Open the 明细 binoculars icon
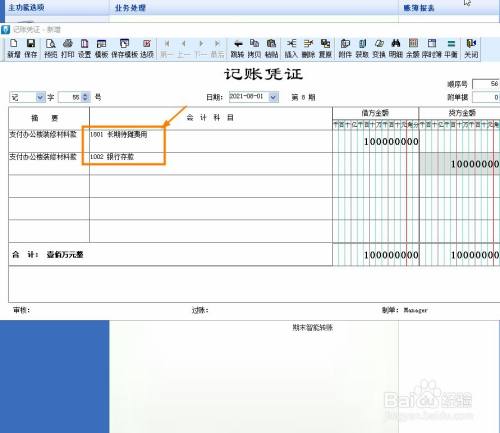The image size is (500, 433). (396, 44)
